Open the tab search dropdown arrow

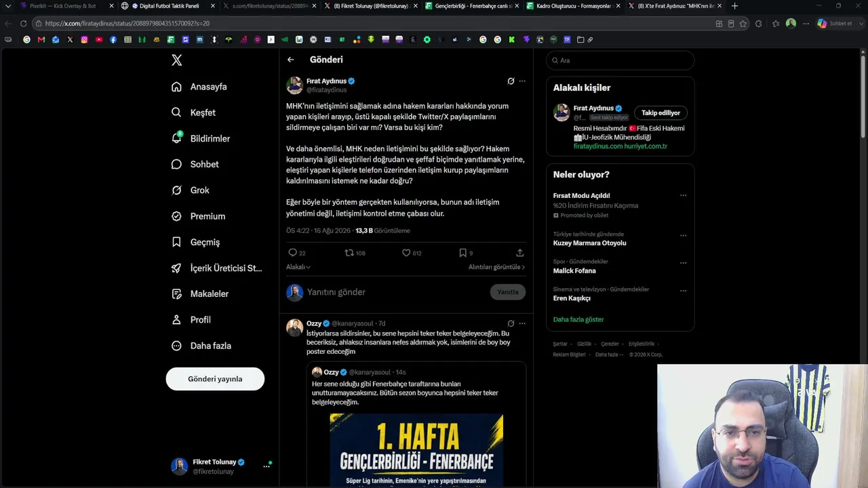[7, 6]
